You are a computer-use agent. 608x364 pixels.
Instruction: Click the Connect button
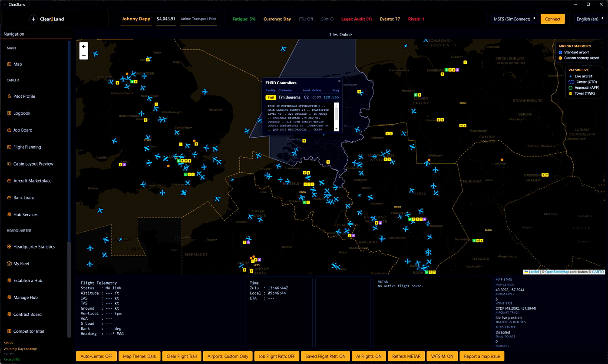click(552, 19)
